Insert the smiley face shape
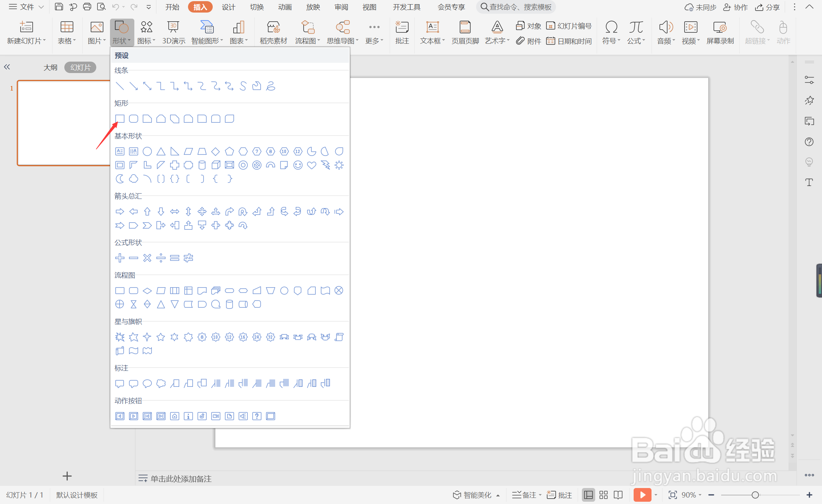 (x=298, y=165)
